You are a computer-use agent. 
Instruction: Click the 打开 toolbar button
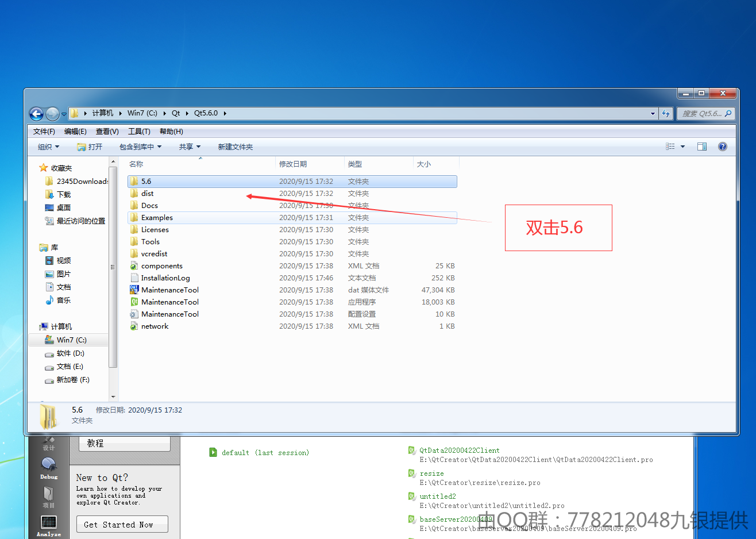pyautogui.click(x=90, y=147)
